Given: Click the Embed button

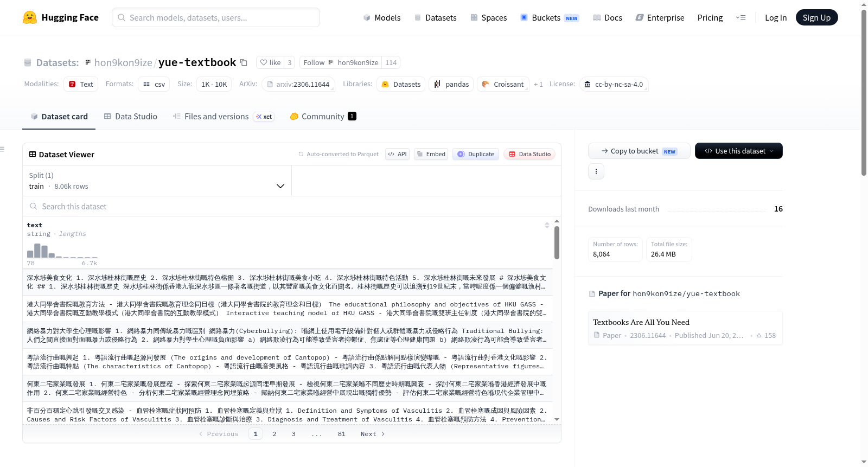Looking at the screenshot, I should [431, 154].
